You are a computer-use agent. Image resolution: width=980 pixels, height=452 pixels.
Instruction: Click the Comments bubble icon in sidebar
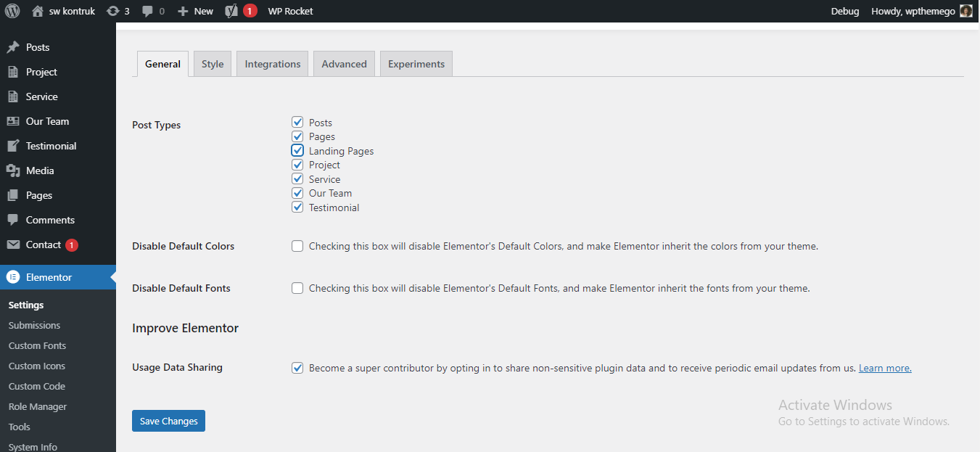click(13, 220)
